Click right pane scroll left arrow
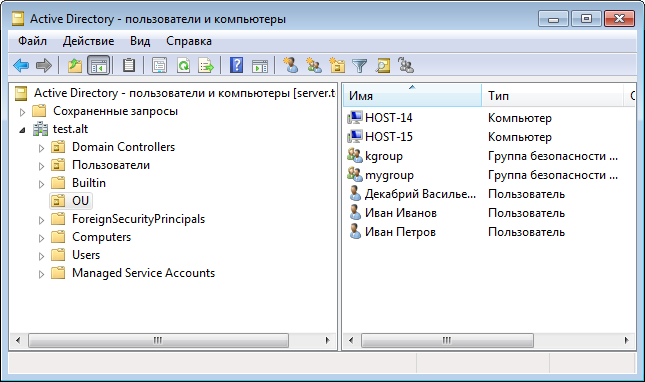Image resolution: width=645 pixels, height=382 pixels. (351, 340)
